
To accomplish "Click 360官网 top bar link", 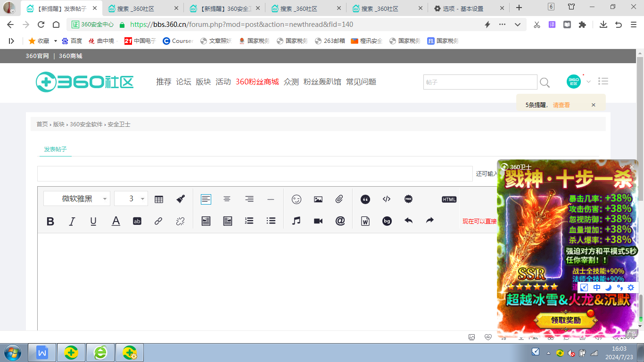I will (37, 56).
